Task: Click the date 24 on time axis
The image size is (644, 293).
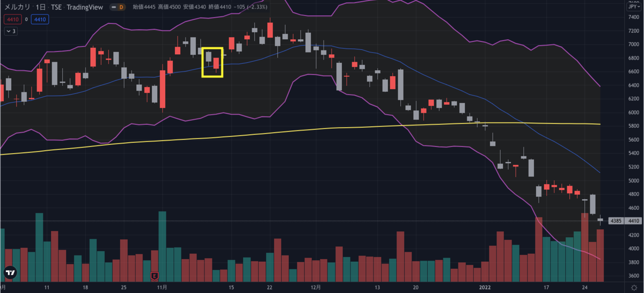Action: click(x=584, y=288)
